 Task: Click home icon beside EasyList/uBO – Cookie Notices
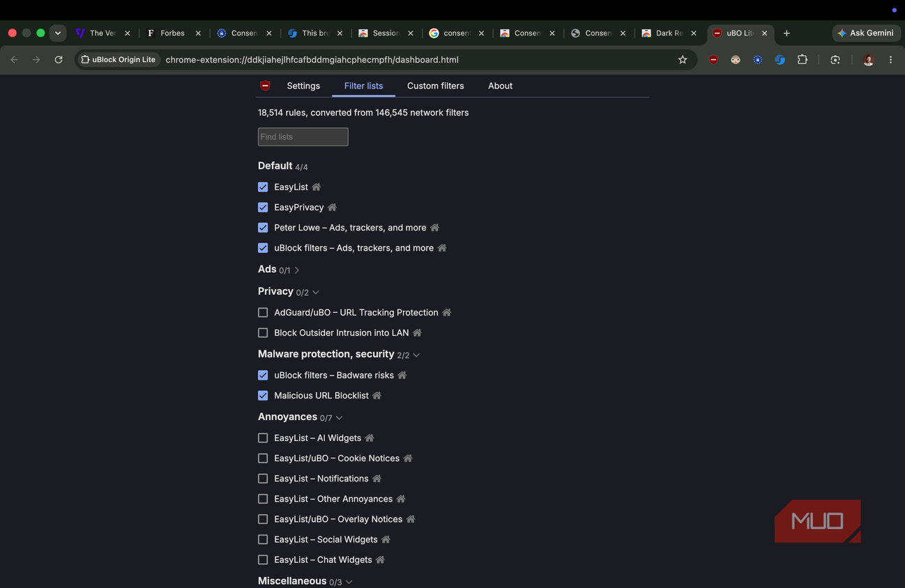[408, 458]
